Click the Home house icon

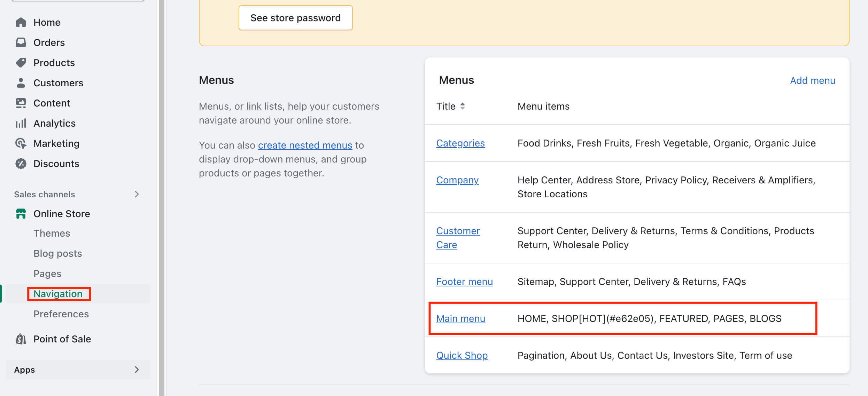point(21,22)
